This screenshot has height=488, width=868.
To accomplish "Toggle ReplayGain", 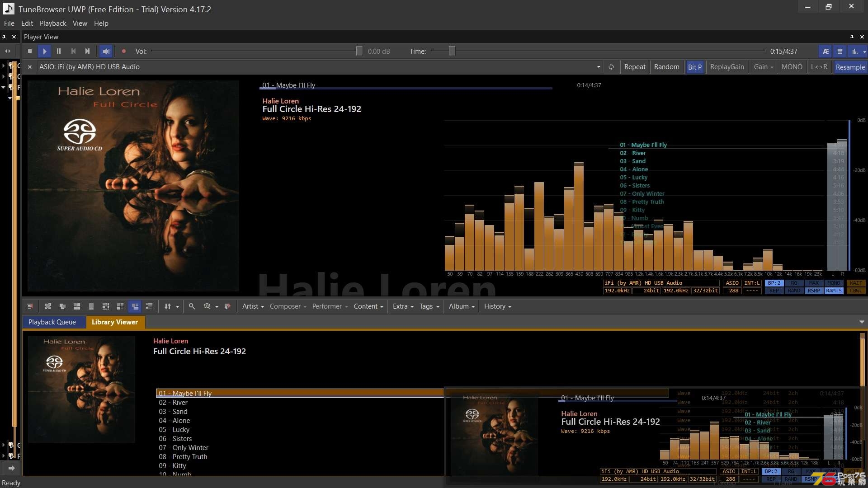I will 727,67.
